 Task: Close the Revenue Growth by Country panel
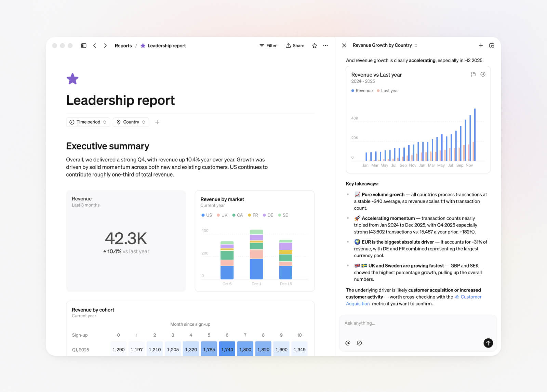pos(344,45)
